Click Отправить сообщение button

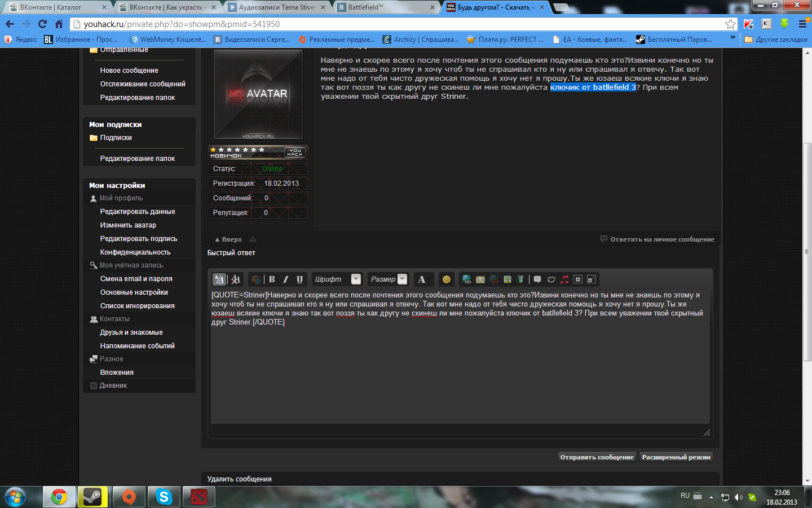pos(597,457)
